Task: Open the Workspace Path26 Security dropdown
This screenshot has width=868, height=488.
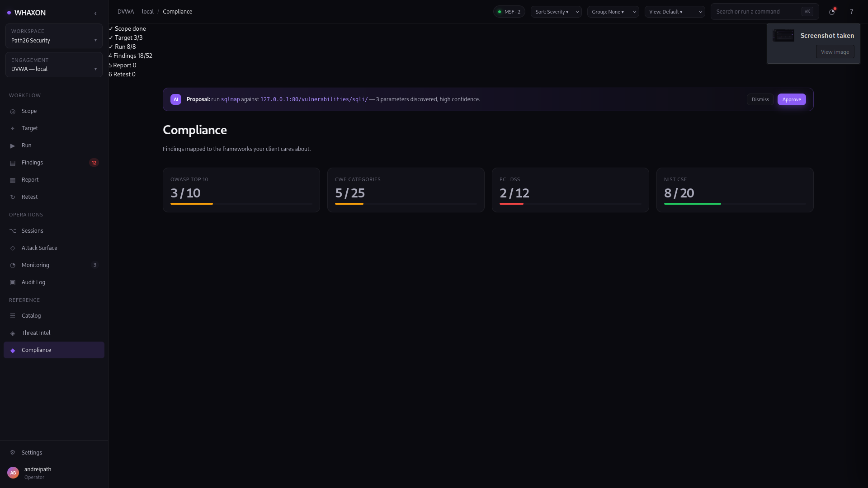Action: 54,36
